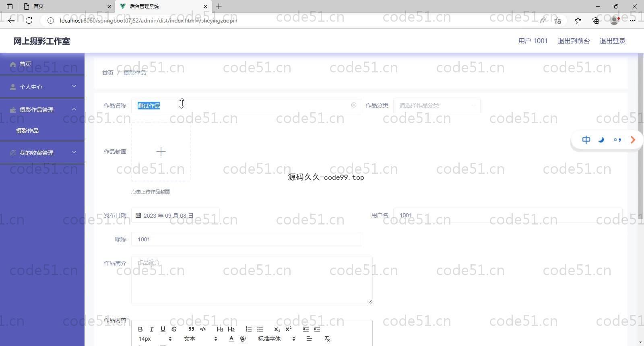Apply superscript formatting
The width and height of the screenshot is (644, 346).
point(288,329)
